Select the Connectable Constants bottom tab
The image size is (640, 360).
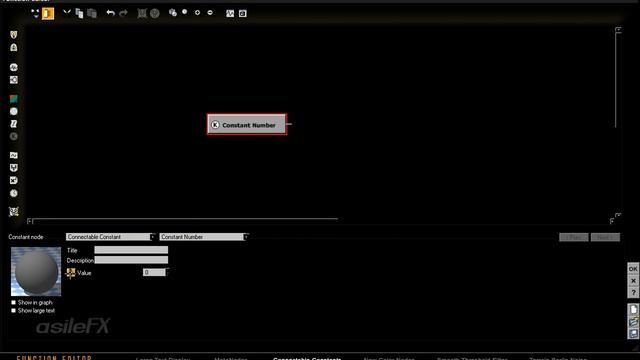coord(307,358)
